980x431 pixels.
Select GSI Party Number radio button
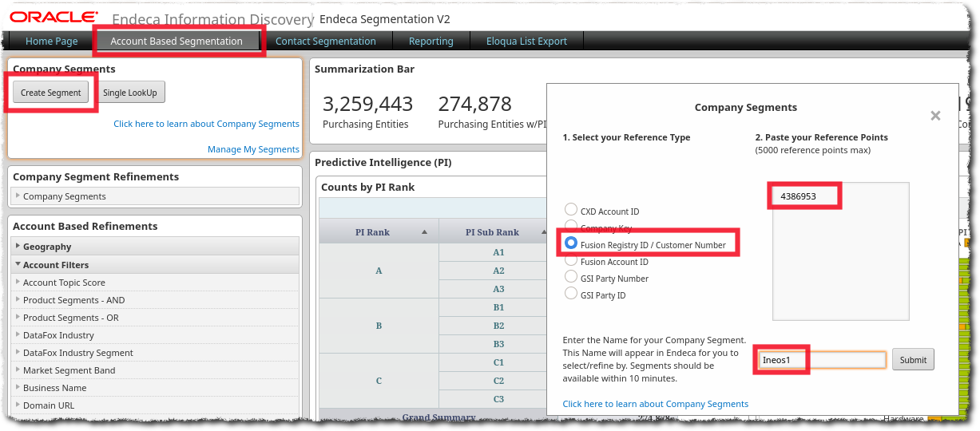coord(571,277)
